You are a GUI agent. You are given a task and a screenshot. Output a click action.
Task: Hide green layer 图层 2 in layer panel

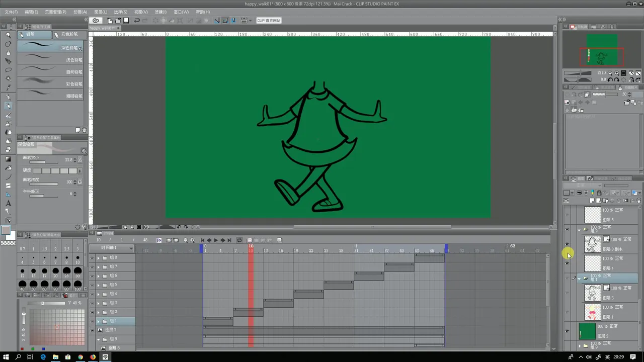point(568,331)
